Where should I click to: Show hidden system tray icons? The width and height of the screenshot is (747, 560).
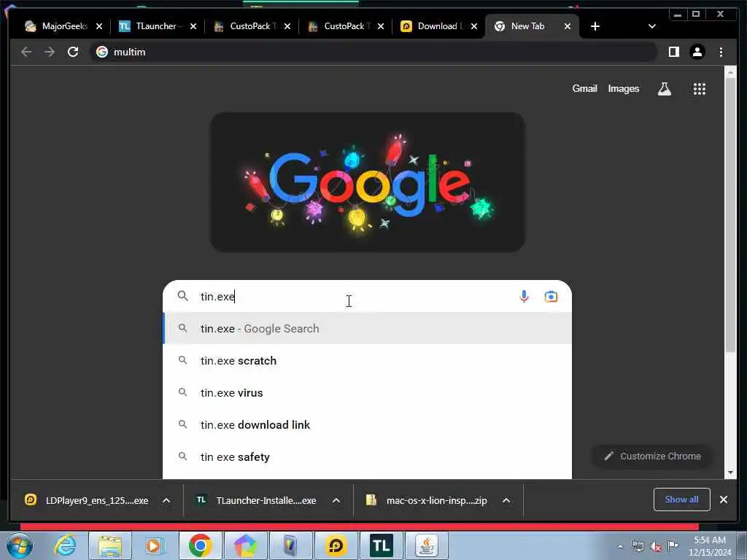click(x=620, y=547)
